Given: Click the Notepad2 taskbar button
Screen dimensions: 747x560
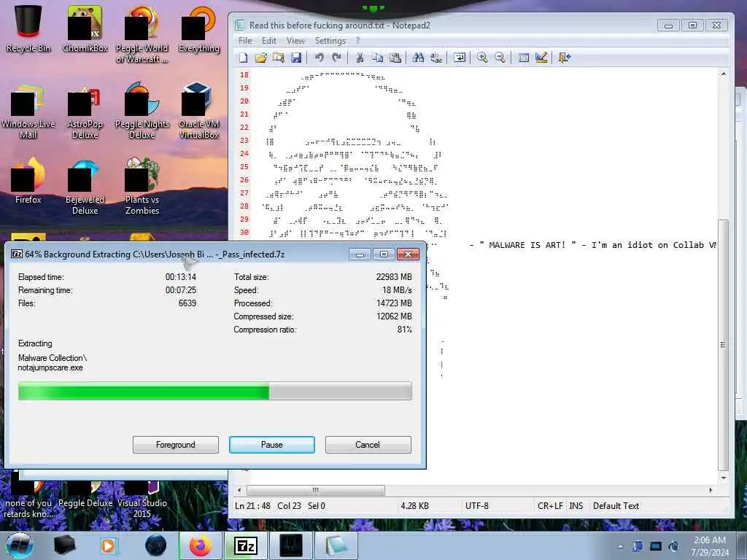Looking at the screenshot, I should click(336, 545).
